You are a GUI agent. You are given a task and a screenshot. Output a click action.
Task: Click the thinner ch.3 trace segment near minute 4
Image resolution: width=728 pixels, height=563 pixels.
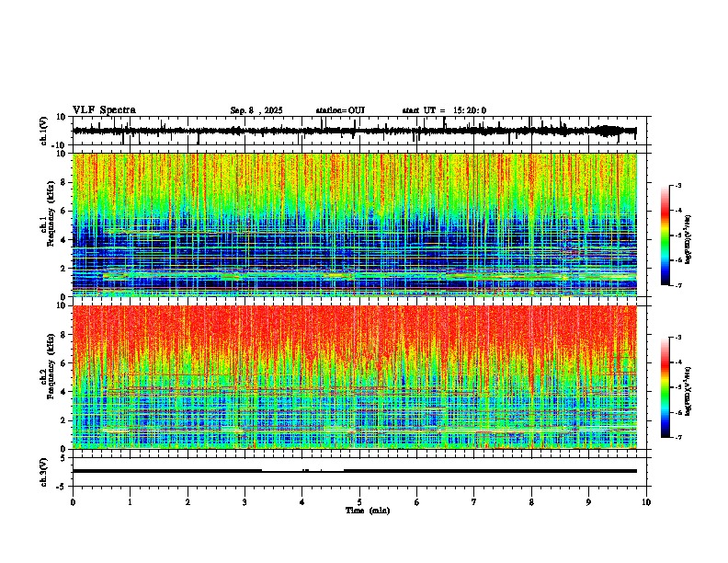pos(302,472)
